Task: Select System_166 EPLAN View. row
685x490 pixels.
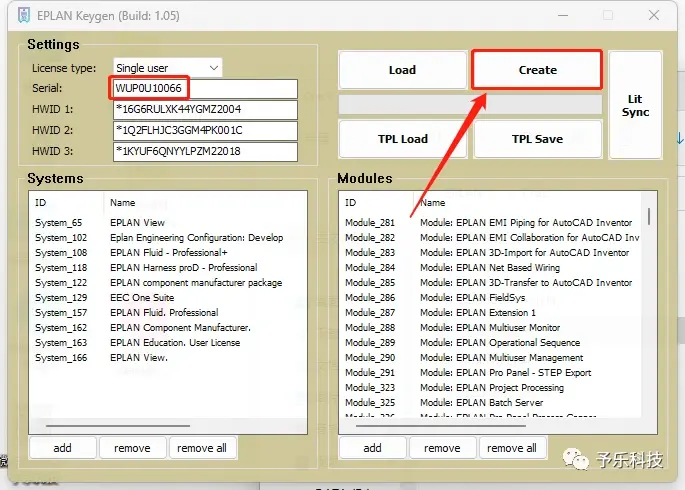Action: point(168,358)
